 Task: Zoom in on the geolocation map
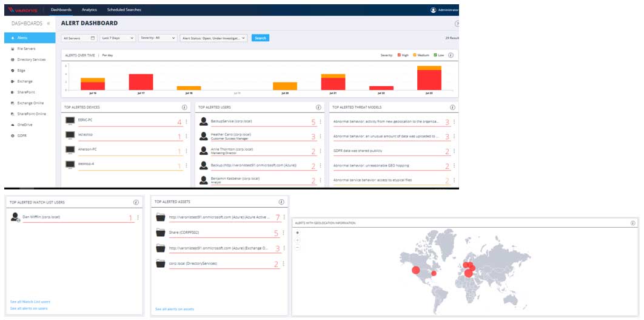coord(297,240)
